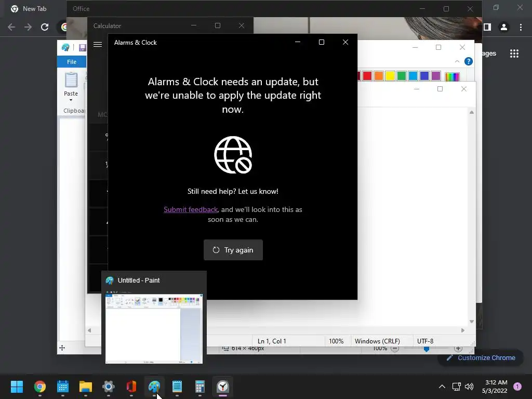Open Calculator from taskbar
This screenshot has height=399, width=532.
[200, 387]
